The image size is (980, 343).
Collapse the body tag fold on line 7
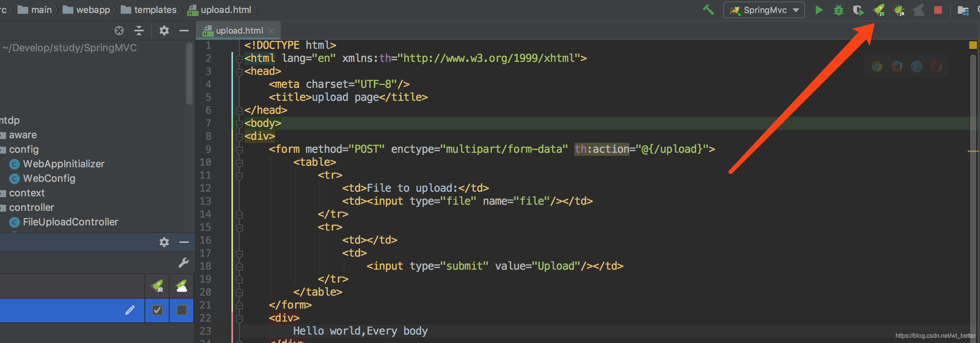(x=239, y=124)
